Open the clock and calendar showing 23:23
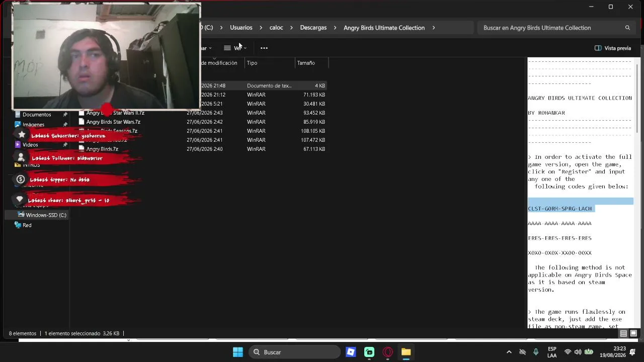Screen dimensions: 644x362 pos(613,352)
